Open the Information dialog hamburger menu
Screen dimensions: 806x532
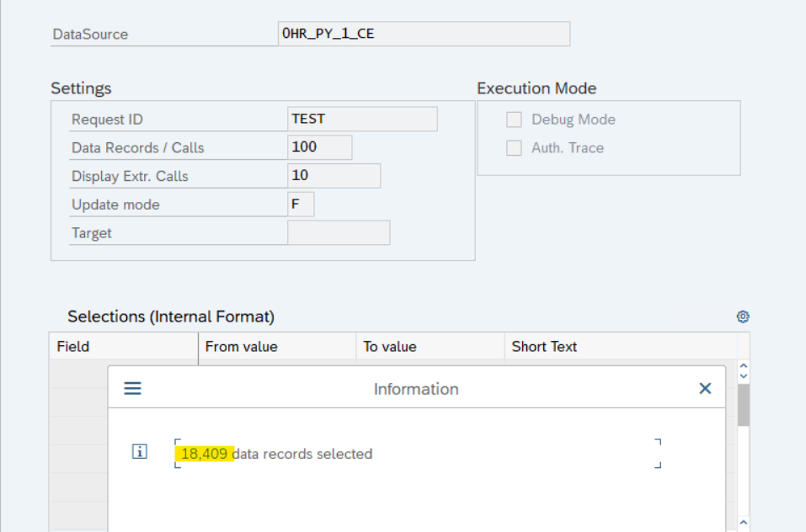tap(133, 388)
